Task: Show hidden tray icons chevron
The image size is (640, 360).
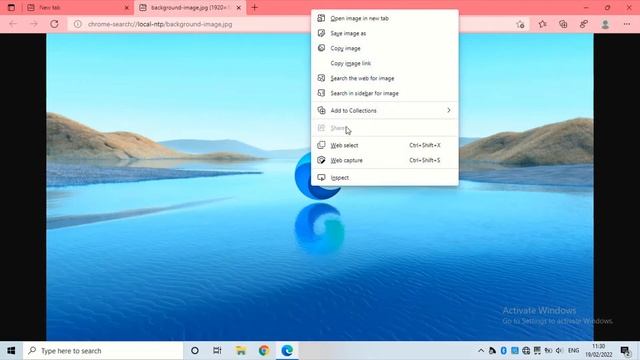Action: (481, 351)
